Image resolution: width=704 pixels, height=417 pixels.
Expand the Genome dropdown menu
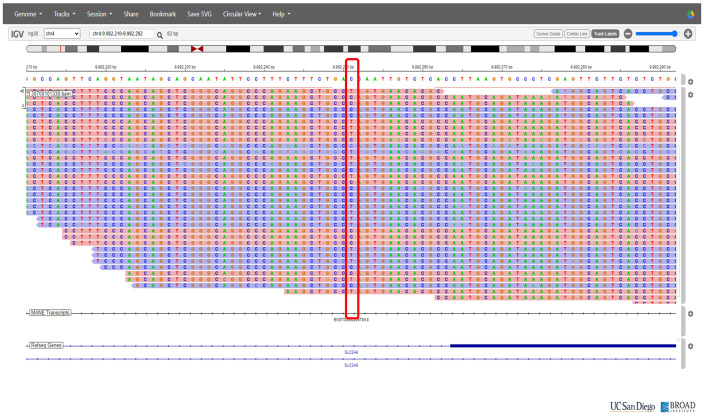25,15
